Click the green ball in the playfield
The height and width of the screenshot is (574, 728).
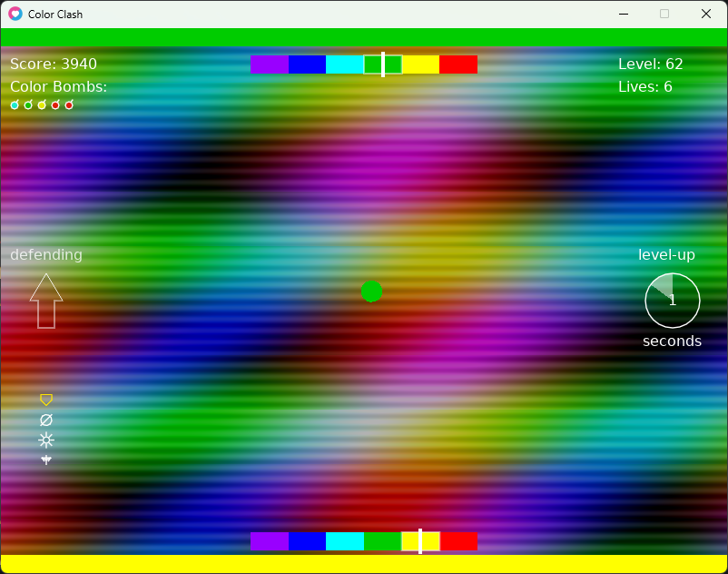(371, 292)
